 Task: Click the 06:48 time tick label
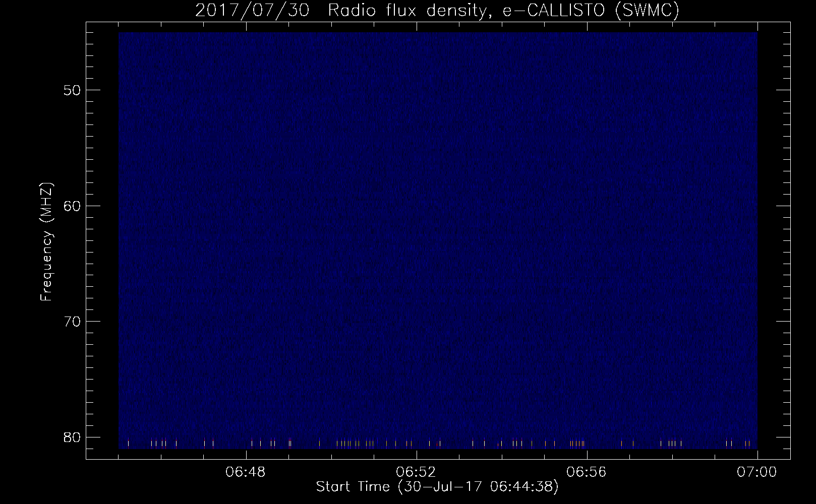246,473
